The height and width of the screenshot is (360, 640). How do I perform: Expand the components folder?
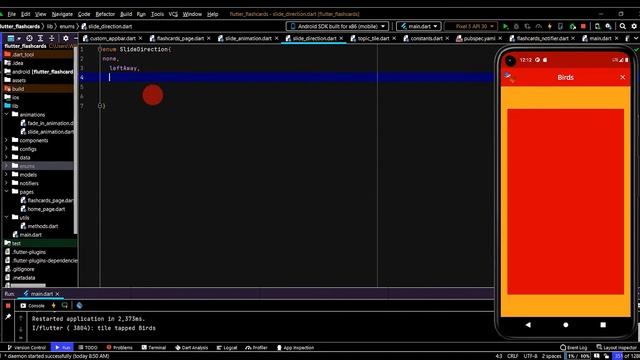[7, 140]
